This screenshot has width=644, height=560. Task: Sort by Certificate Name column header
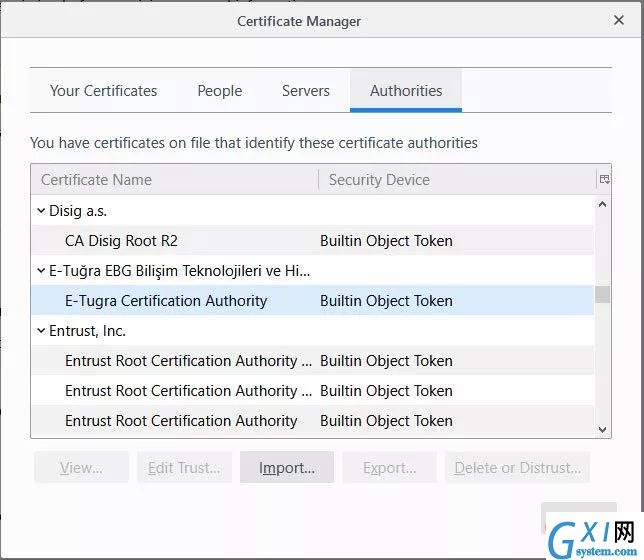(175, 180)
